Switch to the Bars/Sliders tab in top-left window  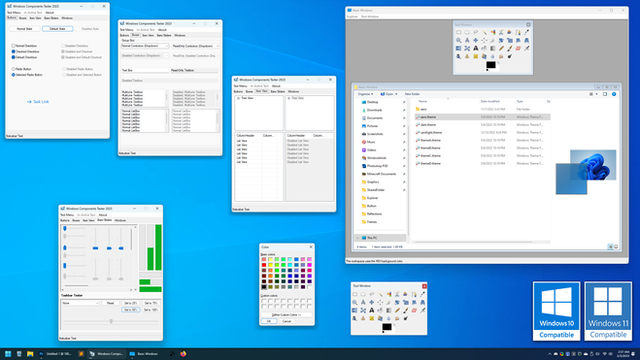(51, 18)
